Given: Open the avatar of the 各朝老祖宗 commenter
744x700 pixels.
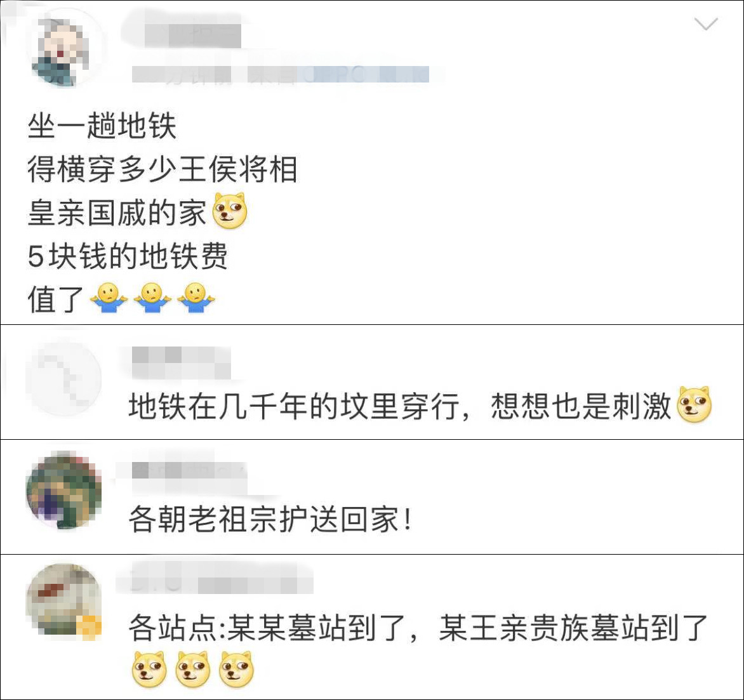Looking at the screenshot, I should (x=64, y=491).
